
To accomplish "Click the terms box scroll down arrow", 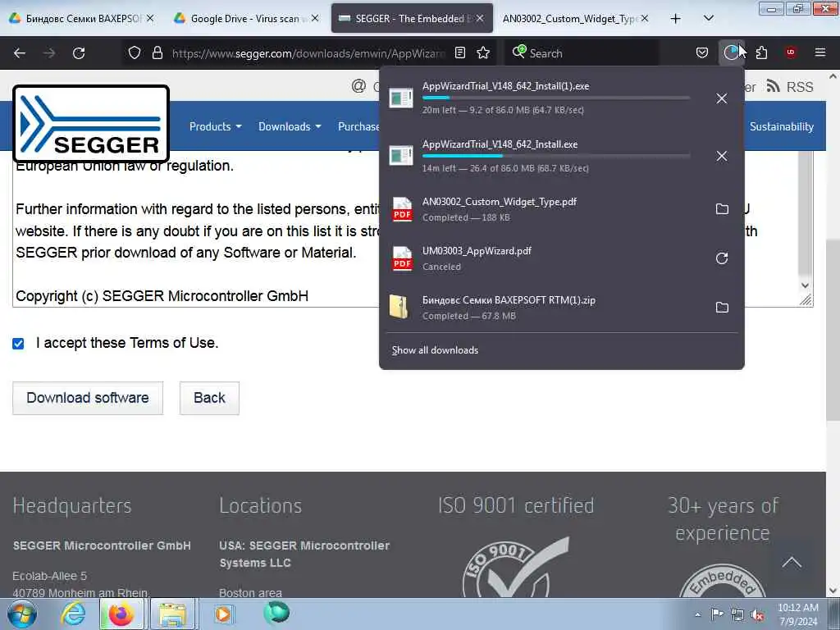I will 806,285.
